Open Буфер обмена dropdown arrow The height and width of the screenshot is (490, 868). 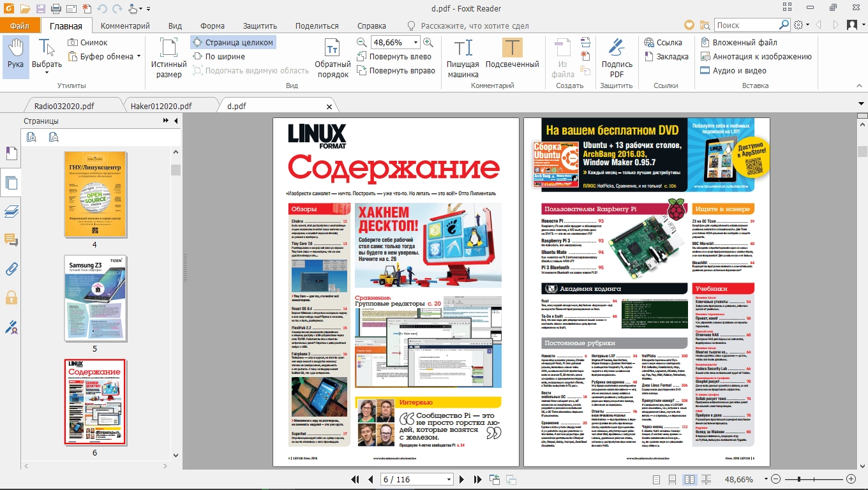click(138, 56)
